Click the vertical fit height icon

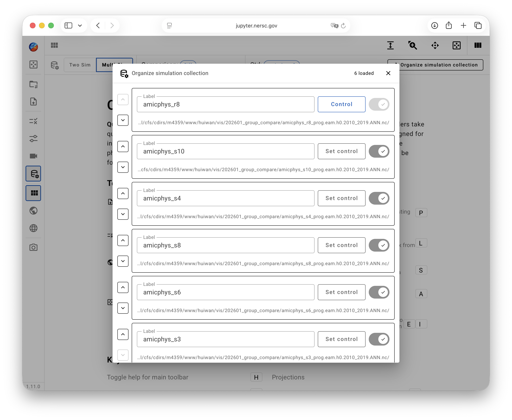tap(390, 45)
